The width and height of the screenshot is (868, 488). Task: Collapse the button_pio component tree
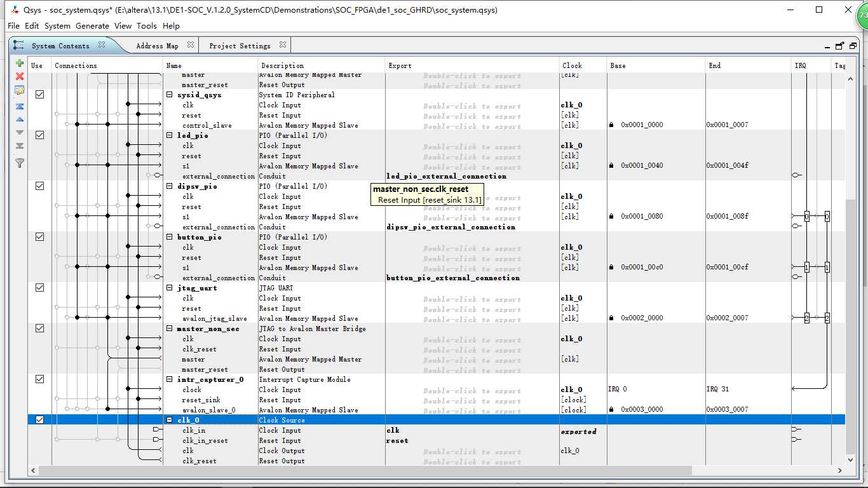click(170, 237)
